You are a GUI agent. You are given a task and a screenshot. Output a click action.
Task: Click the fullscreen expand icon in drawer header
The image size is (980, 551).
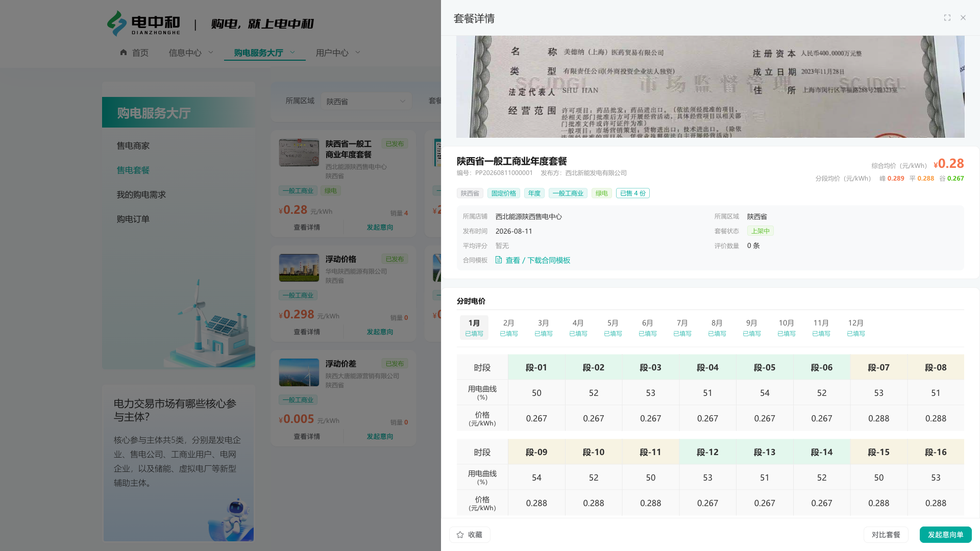947,18
